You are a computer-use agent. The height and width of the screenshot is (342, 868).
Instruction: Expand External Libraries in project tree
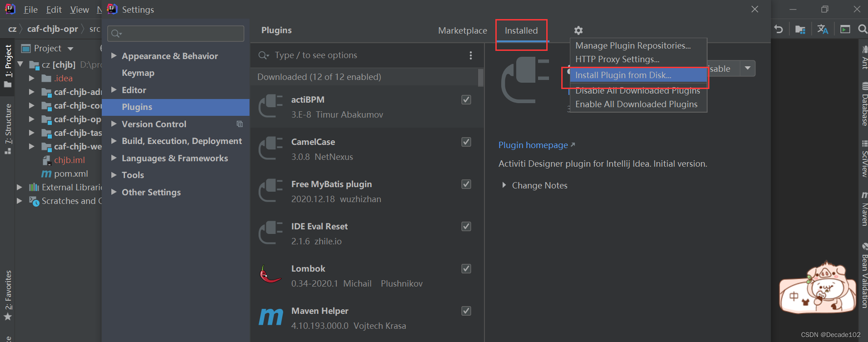[x=19, y=187]
